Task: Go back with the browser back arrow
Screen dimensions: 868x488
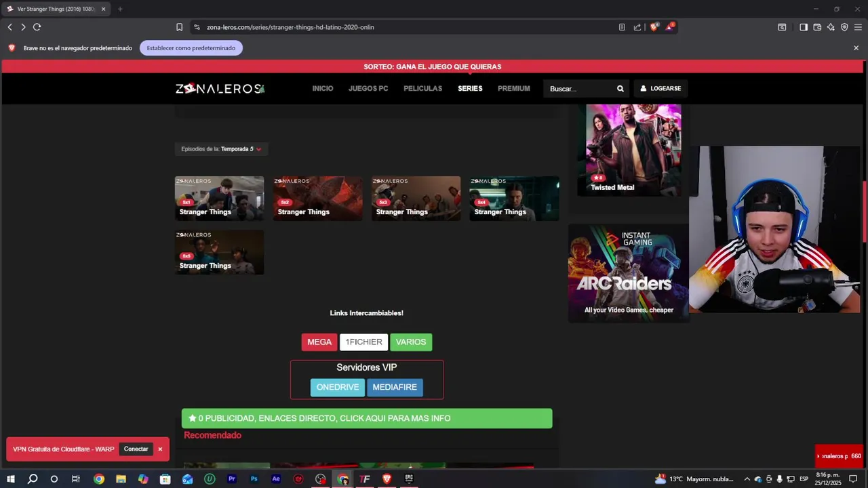Action: (9, 27)
